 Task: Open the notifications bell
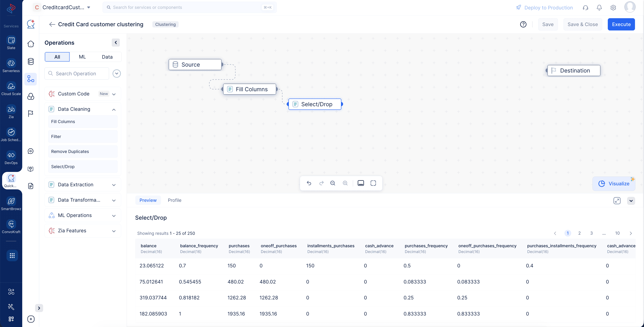point(599,7)
